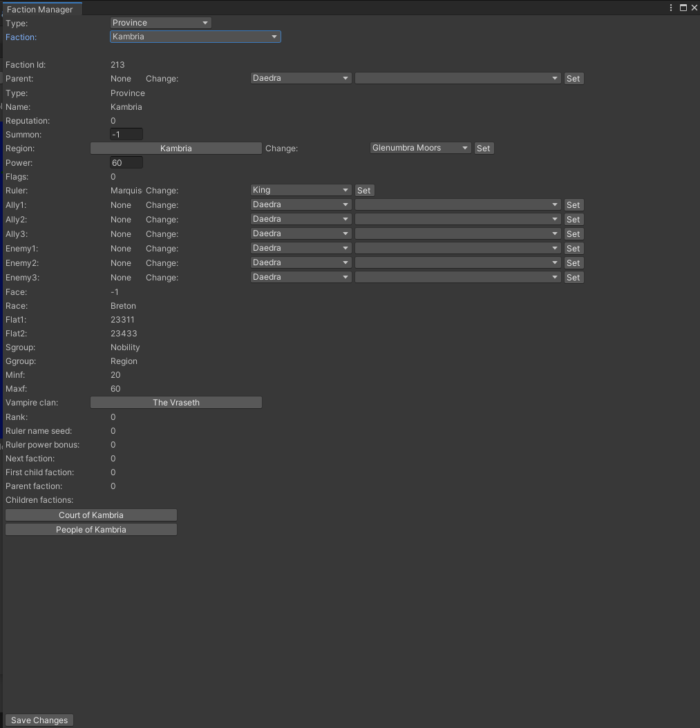700x728 pixels.
Task: Close the Faction Manager window
Action: click(694, 8)
